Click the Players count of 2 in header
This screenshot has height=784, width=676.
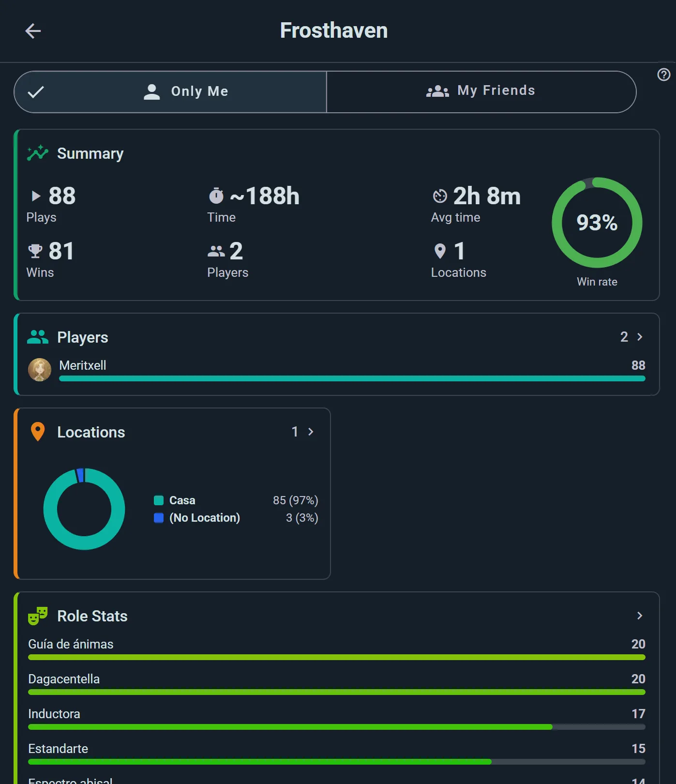[x=624, y=337]
